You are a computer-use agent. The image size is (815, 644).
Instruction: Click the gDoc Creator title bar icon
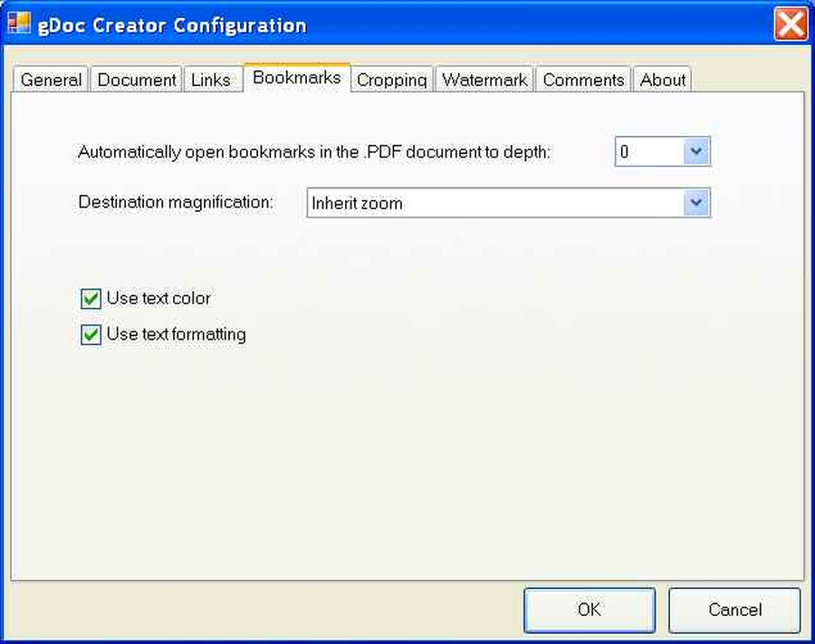(19, 23)
